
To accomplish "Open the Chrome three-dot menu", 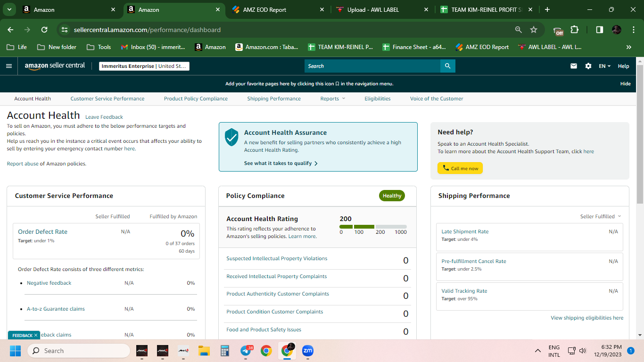I will pyautogui.click(x=633, y=30).
